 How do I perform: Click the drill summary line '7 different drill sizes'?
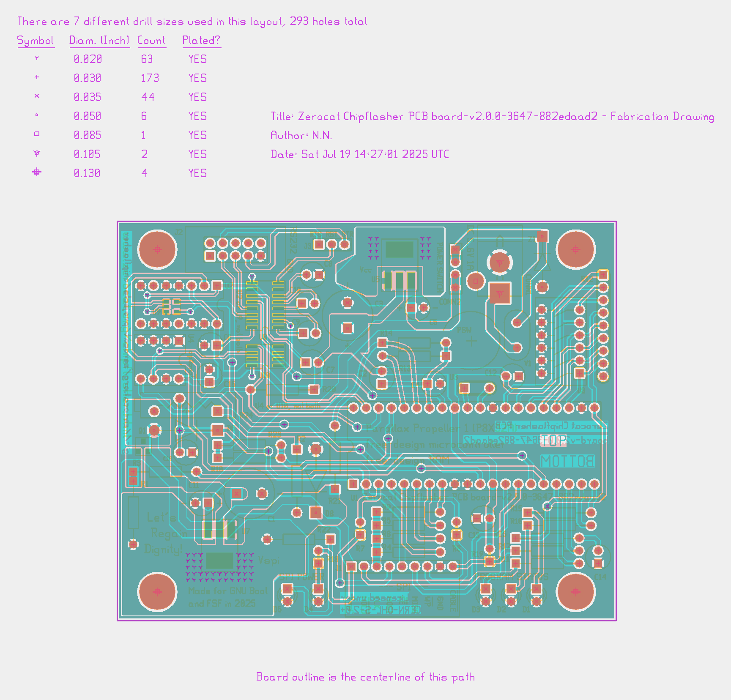pyautogui.click(x=192, y=22)
